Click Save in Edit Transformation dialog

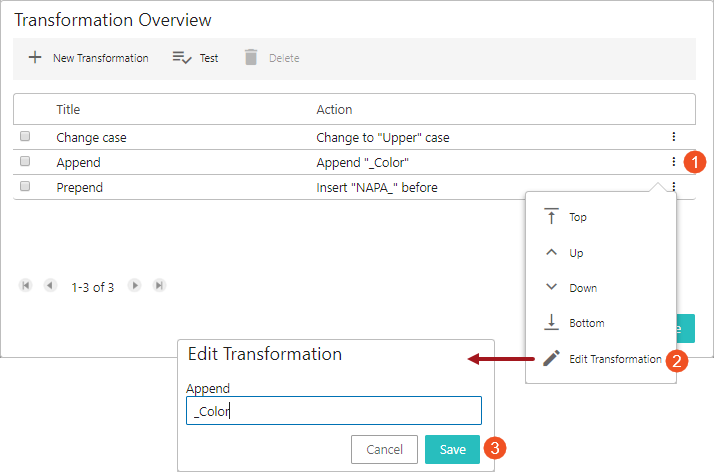click(x=452, y=449)
